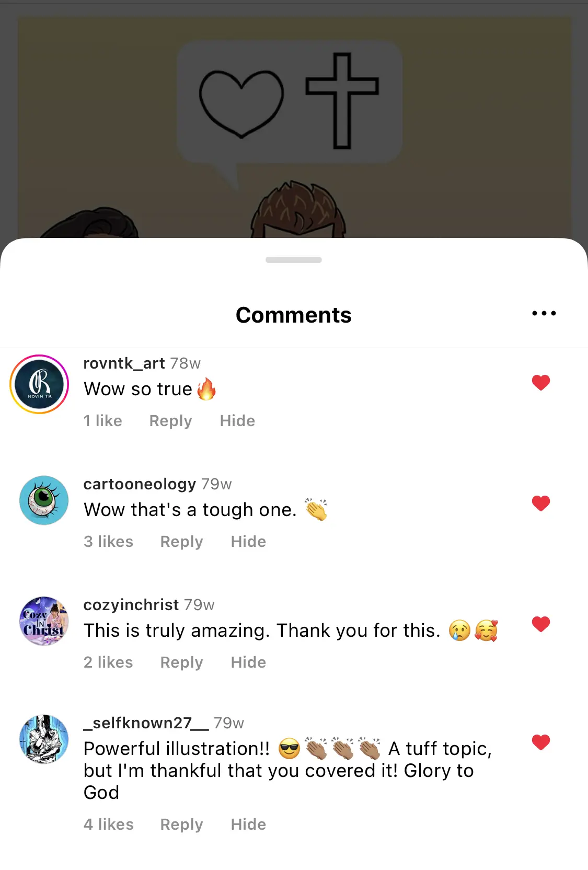Open cartooneology's eyeball avatar
This screenshot has width=588, height=870.
(44, 500)
